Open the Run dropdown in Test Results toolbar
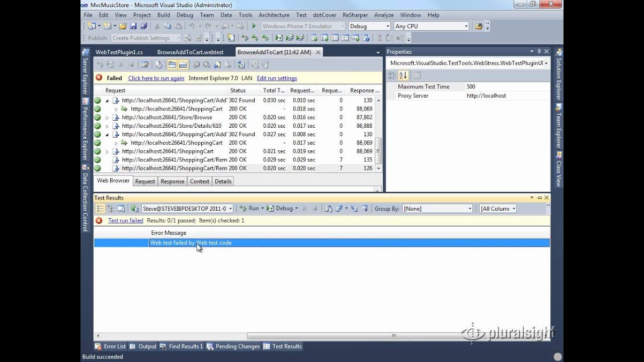 [262, 208]
